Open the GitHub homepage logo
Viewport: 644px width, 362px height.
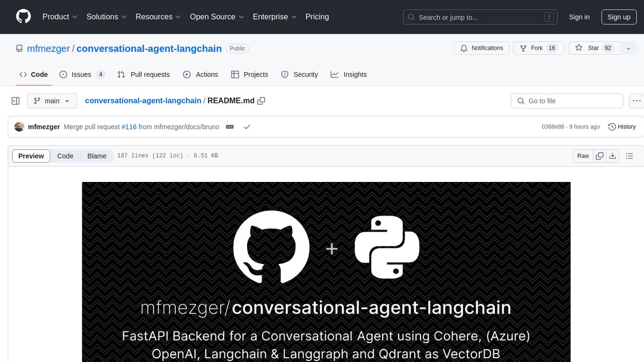point(23,17)
